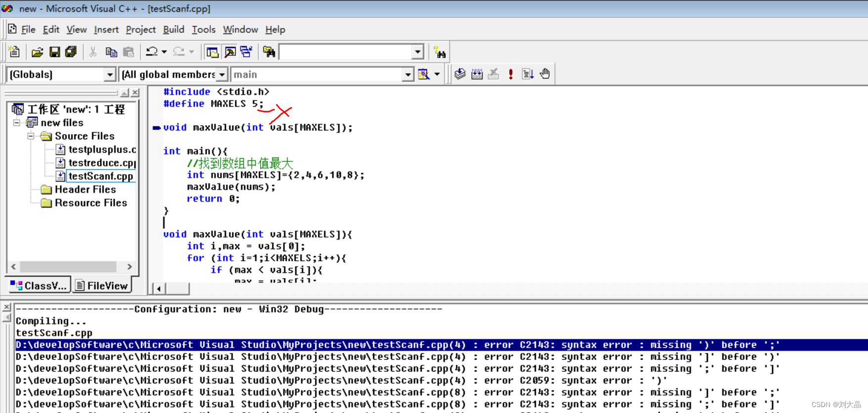Create a new text file
This screenshot has width=868, height=413.
(x=14, y=52)
